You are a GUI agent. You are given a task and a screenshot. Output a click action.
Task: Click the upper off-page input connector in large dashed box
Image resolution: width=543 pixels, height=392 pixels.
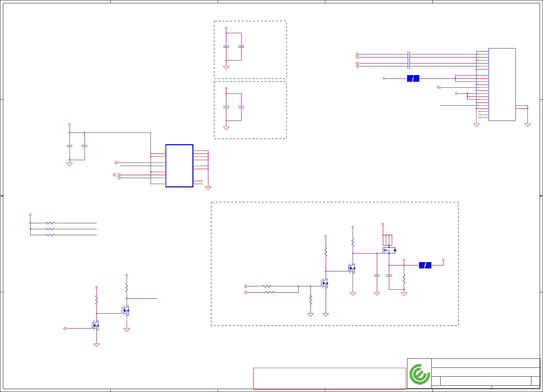point(246,286)
